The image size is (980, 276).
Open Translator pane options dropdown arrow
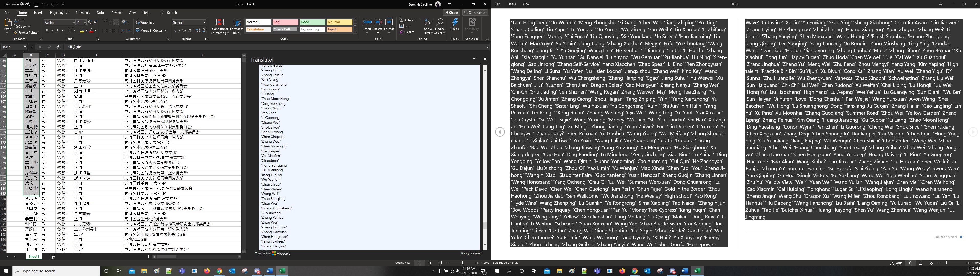(474, 59)
